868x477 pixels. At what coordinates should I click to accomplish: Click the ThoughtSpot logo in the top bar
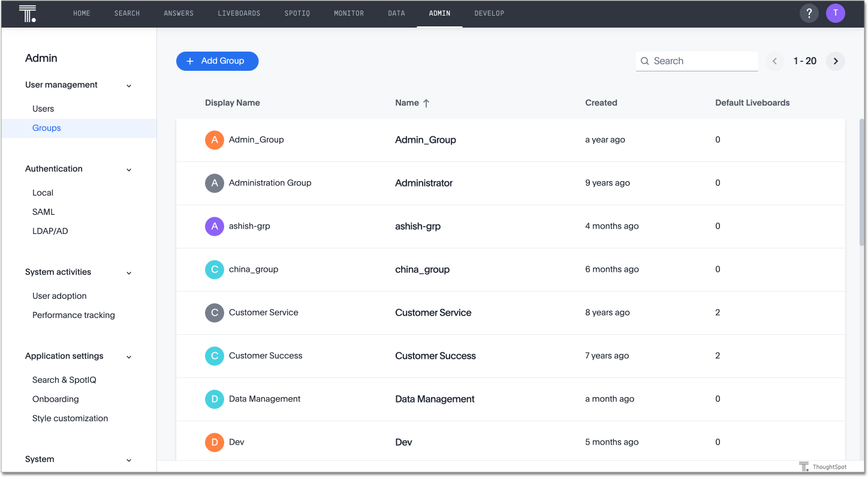click(x=27, y=13)
